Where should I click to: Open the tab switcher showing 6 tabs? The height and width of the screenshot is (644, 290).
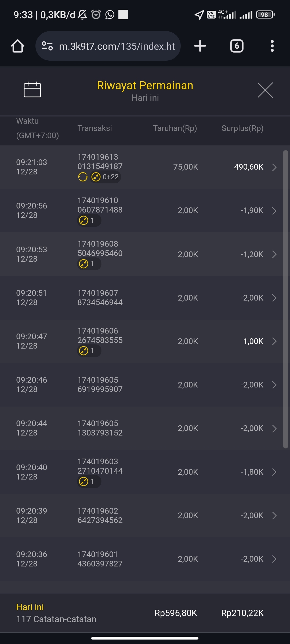(x=237, y=46)
